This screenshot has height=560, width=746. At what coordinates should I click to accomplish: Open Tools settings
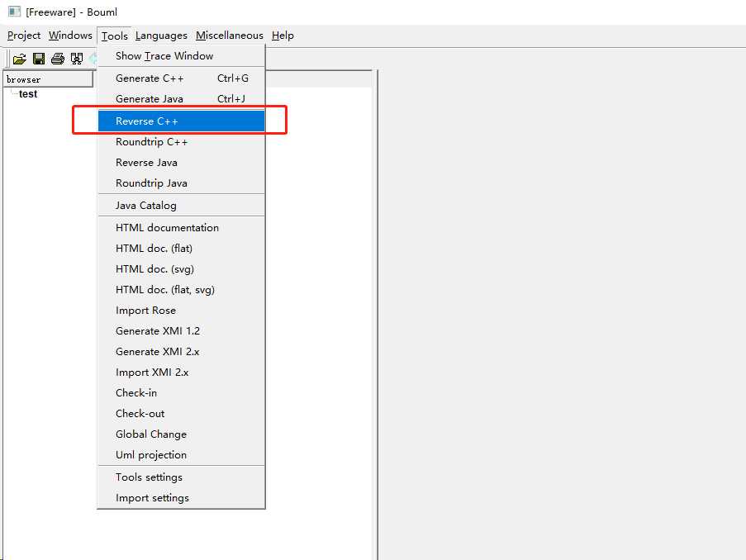pos(181,477)
